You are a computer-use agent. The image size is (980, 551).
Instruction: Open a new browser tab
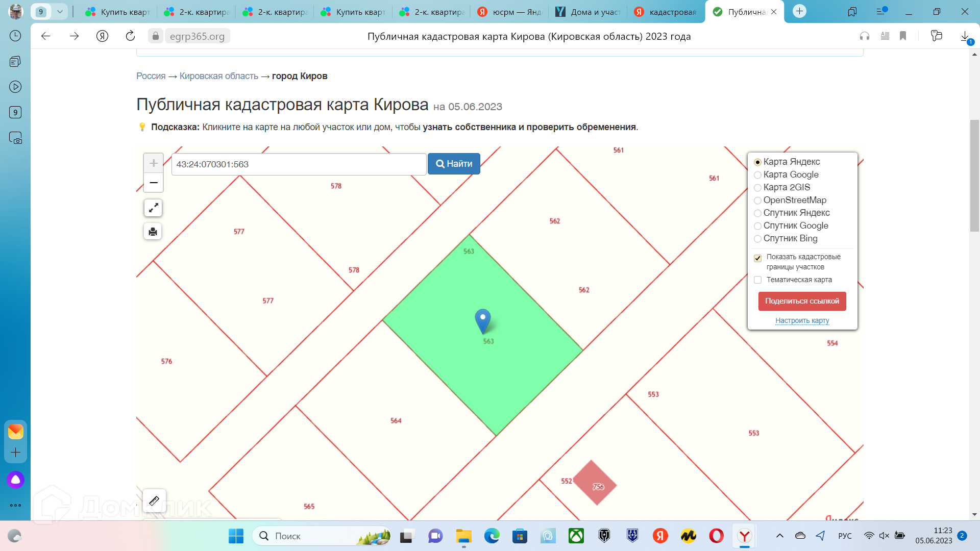click(800, 11)
